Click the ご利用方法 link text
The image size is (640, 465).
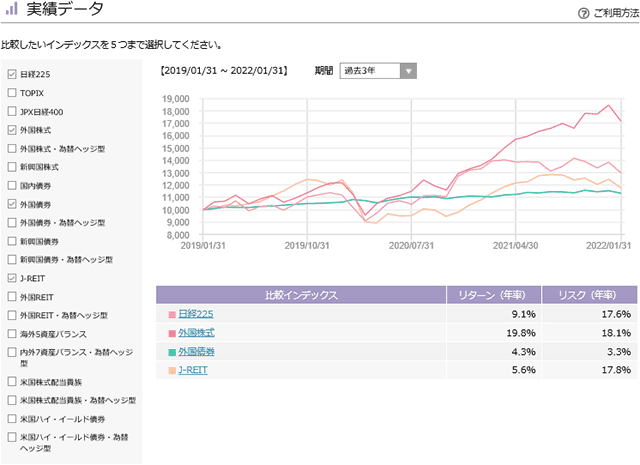[x=615, y=14]
